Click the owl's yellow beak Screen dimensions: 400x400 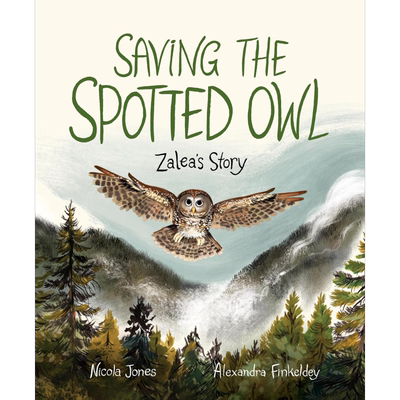193,210
